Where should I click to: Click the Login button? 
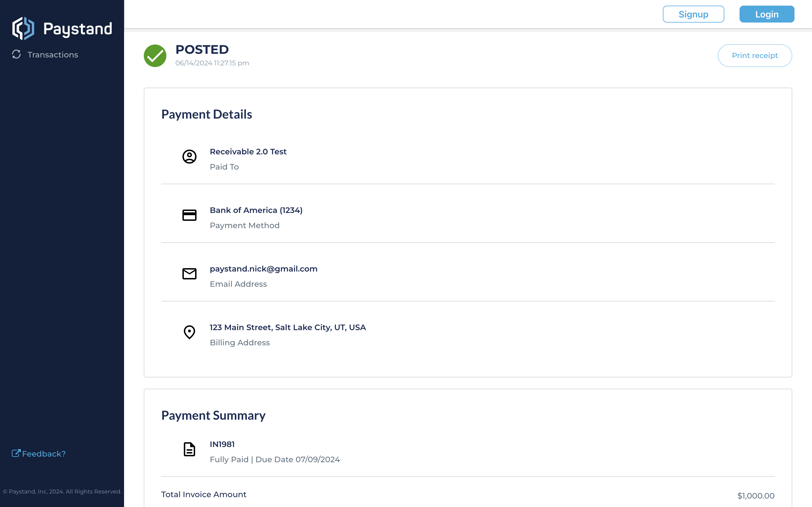(767, 14)
